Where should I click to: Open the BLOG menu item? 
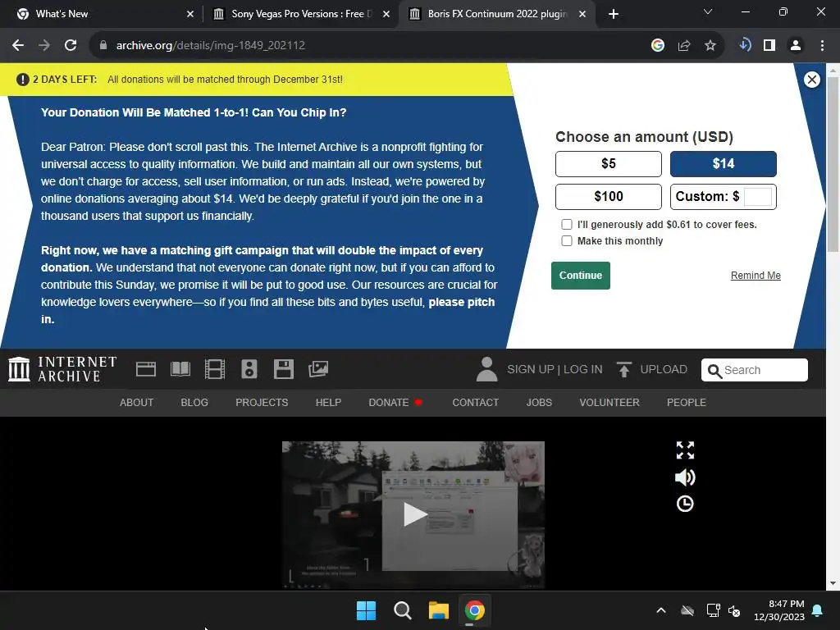click(x=194, y=402)
